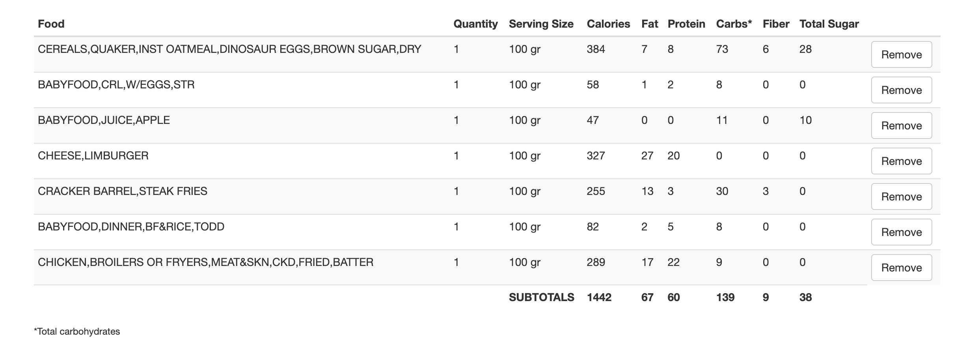
Task: Remove Cracker Barrel steak fries entry
Action: (901, 197)
